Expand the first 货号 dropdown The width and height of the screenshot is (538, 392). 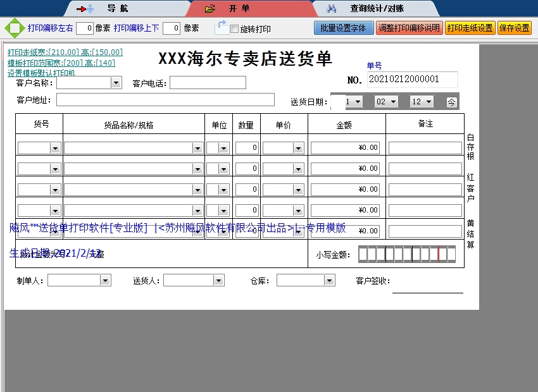[54, 147]
